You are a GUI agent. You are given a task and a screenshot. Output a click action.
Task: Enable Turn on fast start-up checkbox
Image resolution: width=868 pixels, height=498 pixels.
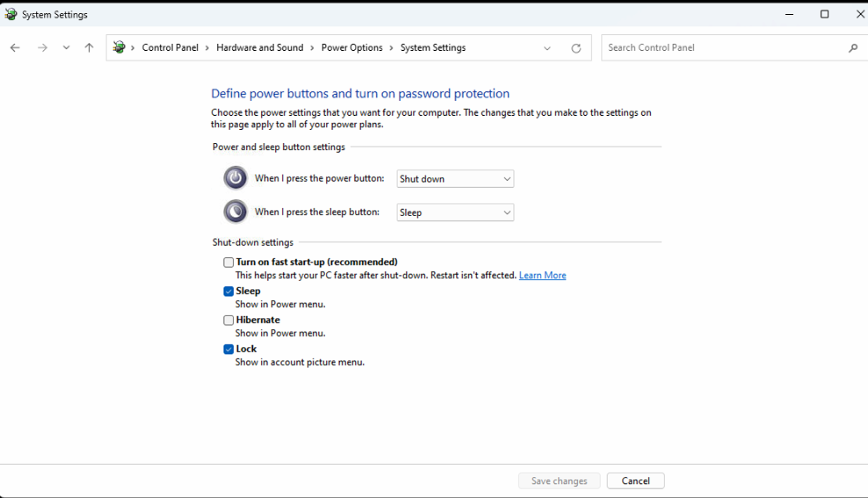pos(228,263)
